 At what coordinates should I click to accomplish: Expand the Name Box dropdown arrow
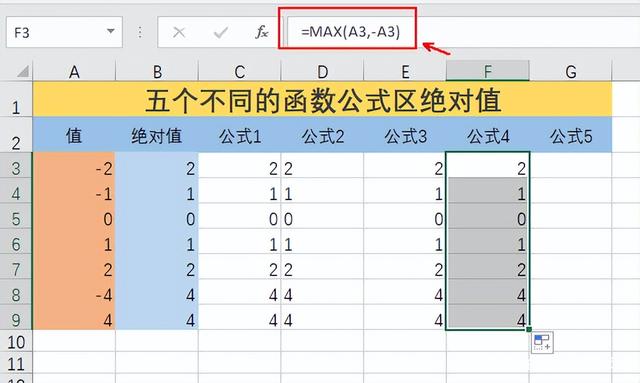(x=110, y=31)
